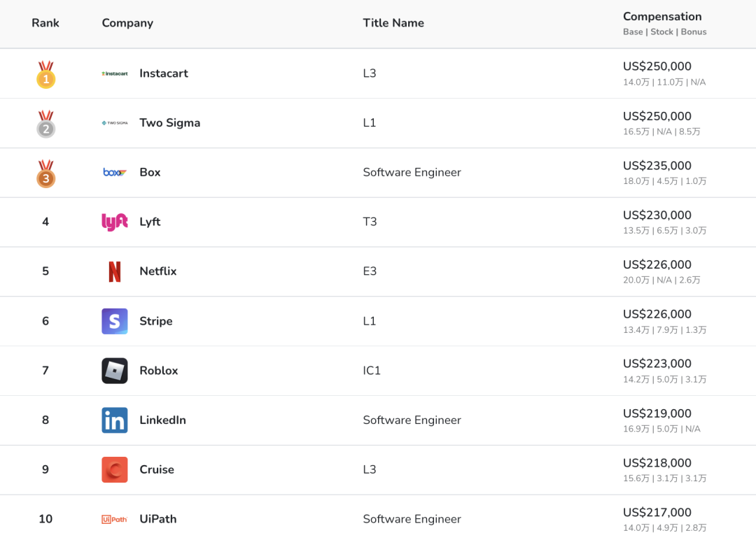
Task: Open the Stripe company name link
Action: tap(156, 321)
